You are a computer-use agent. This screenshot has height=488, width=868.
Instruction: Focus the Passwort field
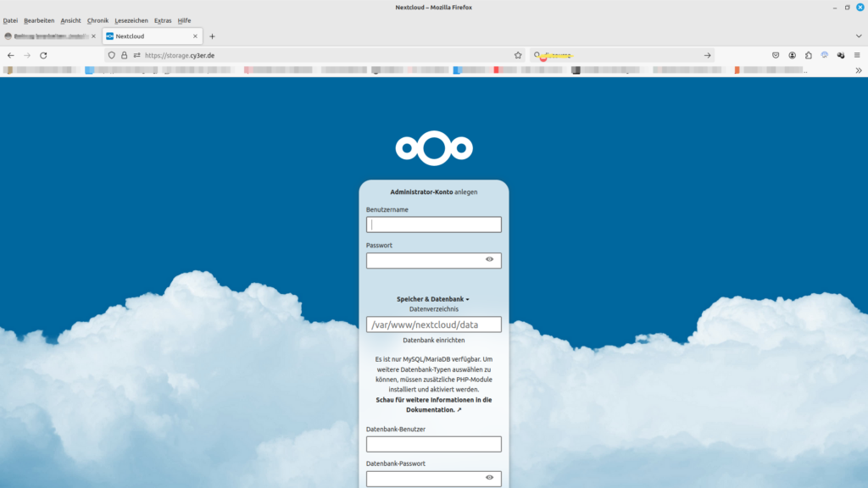[x=433, y=261]
